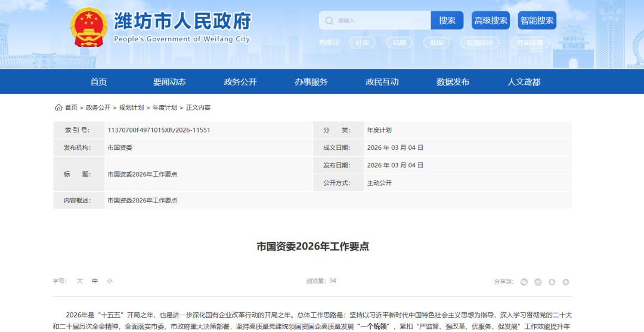Launch 智能搜索 smart search
Viewport: 644px width, 332px height.
coord(537,20)
